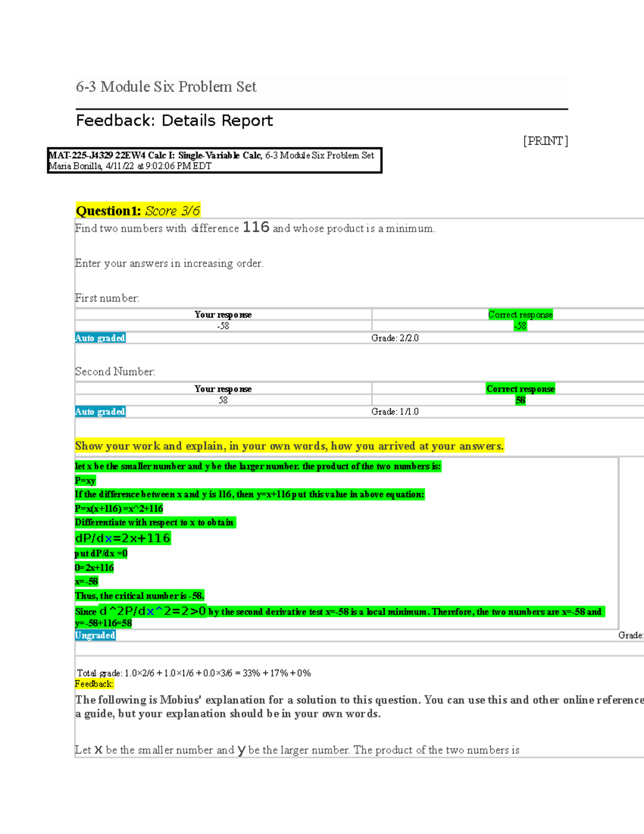Click the 'dP/dx=2x+116' equation
Image resolution: width=644 pixels, height=834 pixels.
(x=123, y=538)
